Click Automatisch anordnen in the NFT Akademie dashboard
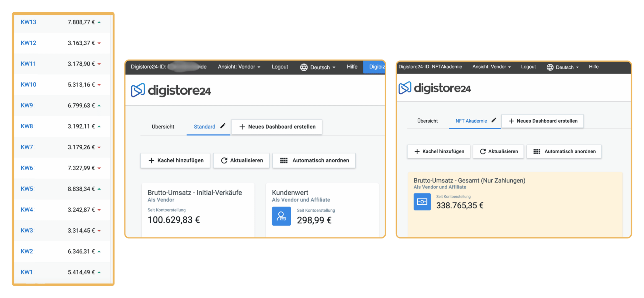 [564, 151]
